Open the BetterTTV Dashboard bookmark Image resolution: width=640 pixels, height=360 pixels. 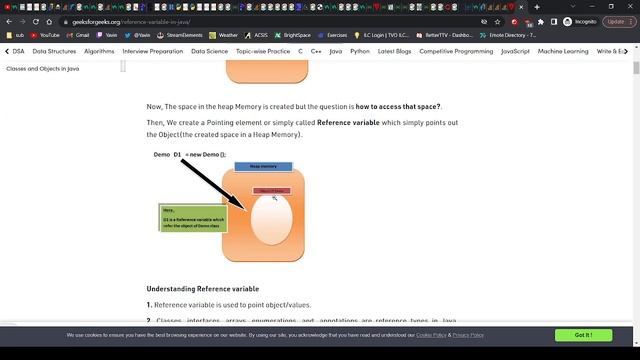444,36
